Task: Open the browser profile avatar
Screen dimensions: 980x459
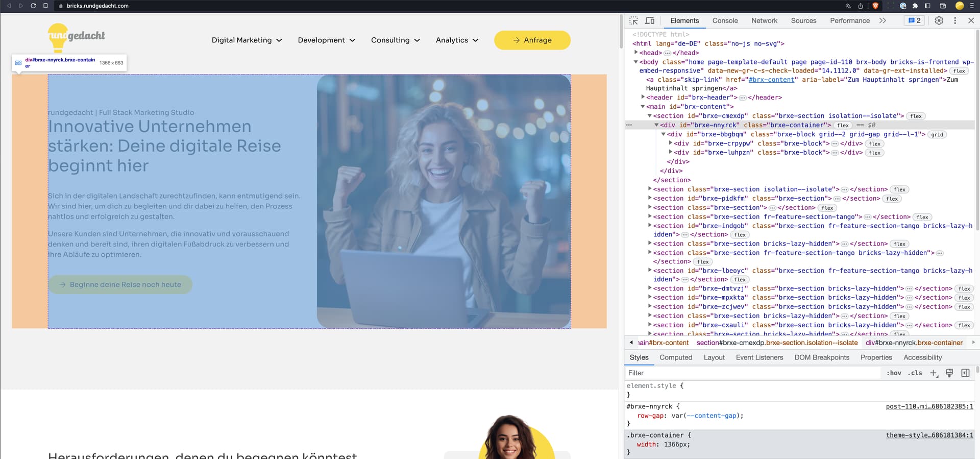Action: pyautogui.click(x=960, y=6)
